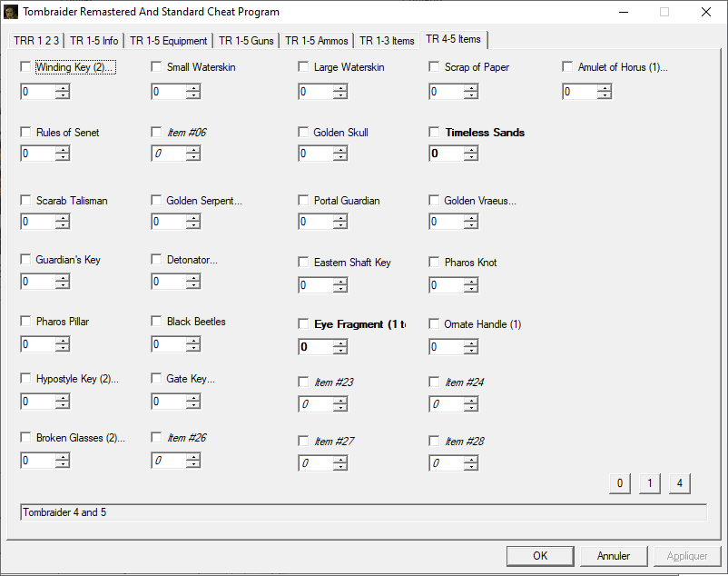Click the Detonator quantity field

(x=169, y=282)
